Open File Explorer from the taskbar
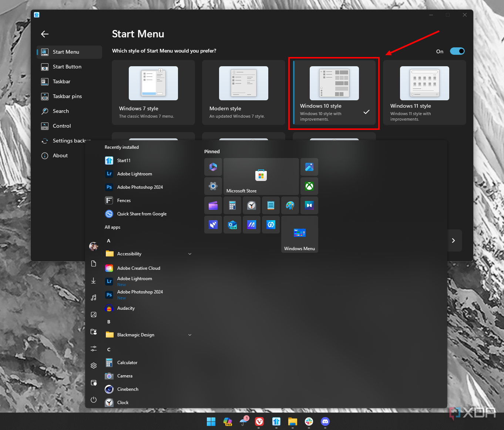Viewport: 504px width, 430px height. [x=293, y=421]
